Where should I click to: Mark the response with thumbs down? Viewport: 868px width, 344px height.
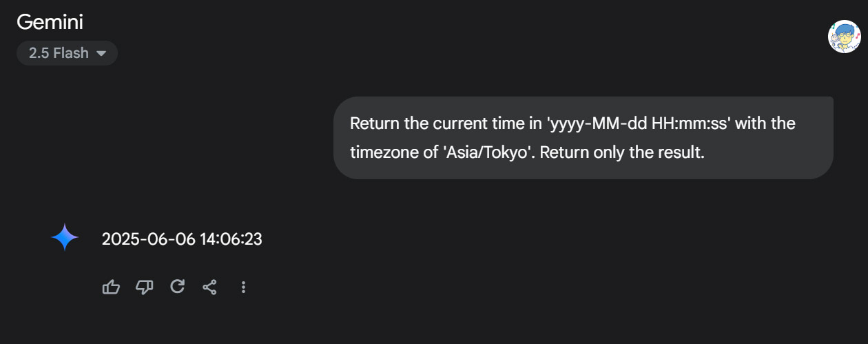[x=144, y=287]
